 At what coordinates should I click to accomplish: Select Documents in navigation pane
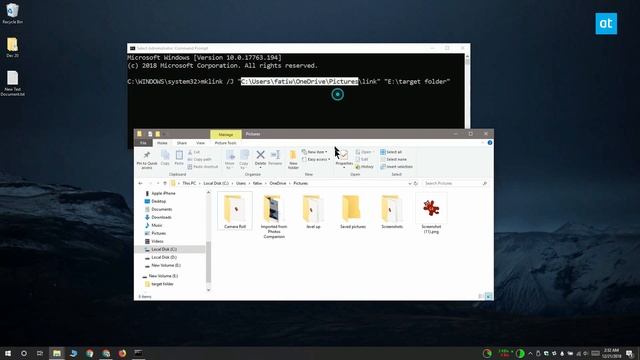(158, 209)
